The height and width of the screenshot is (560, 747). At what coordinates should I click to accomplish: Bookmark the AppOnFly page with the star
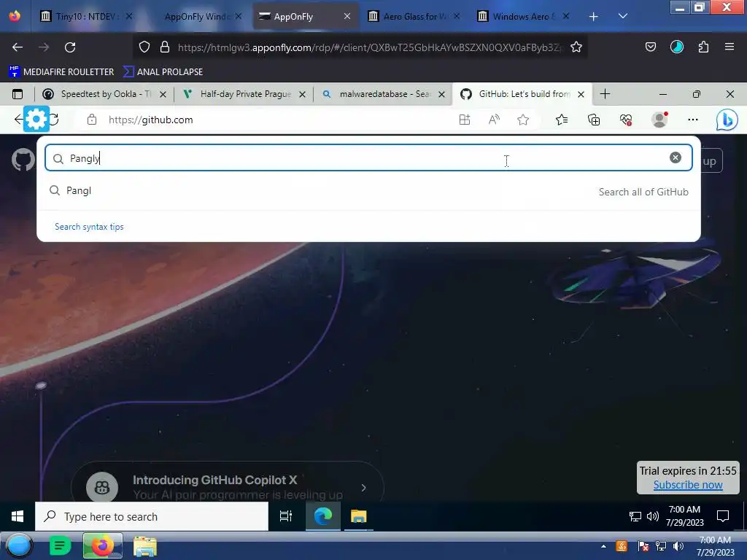click(576, 47)
